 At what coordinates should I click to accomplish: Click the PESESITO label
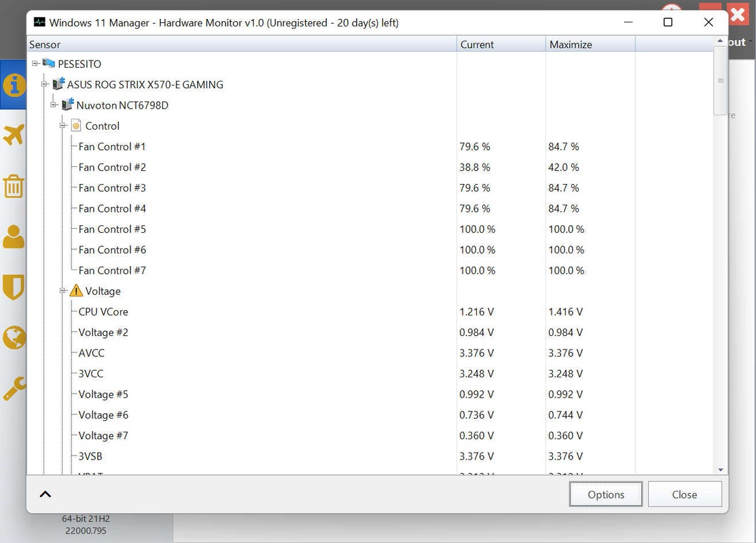pos(79,64)
